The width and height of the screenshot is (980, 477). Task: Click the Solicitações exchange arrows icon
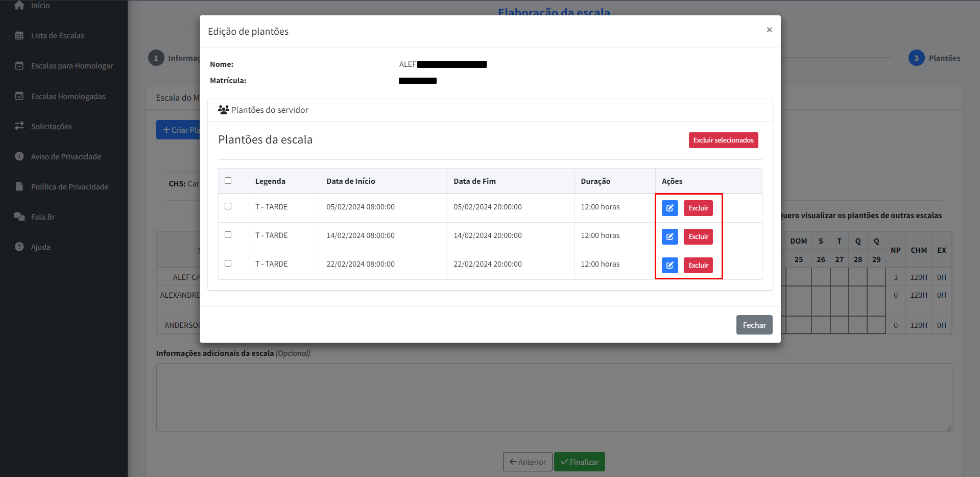pyautogui.click(x=19, y=126)
